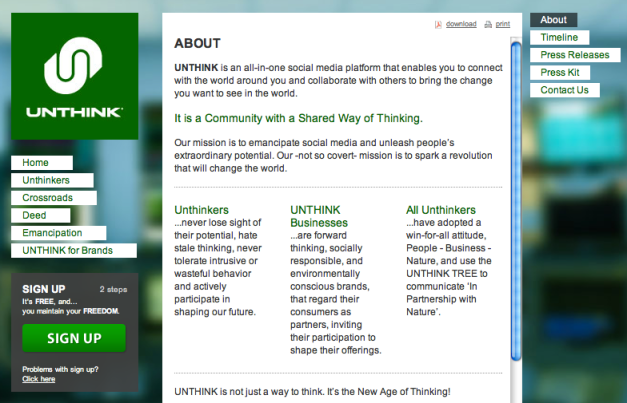Click 'It is a Community with a Shared Way of Thinking.'
Viewport: 627px width, 403px height.
(x=298, y=118)
